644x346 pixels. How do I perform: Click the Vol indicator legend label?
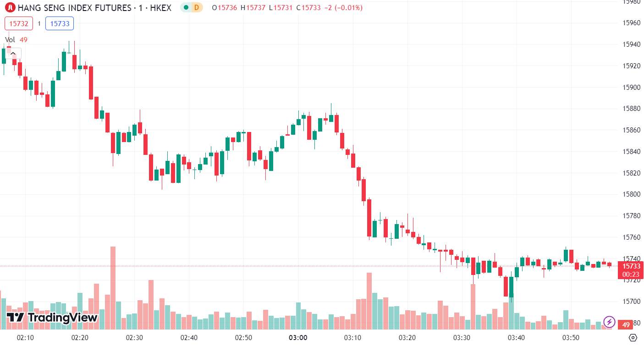(x=10, y=40)
